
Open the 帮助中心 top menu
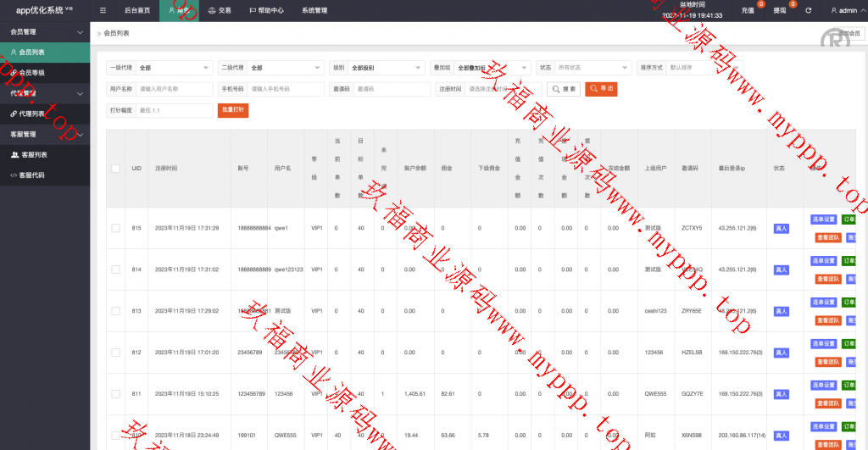(266, 11)
